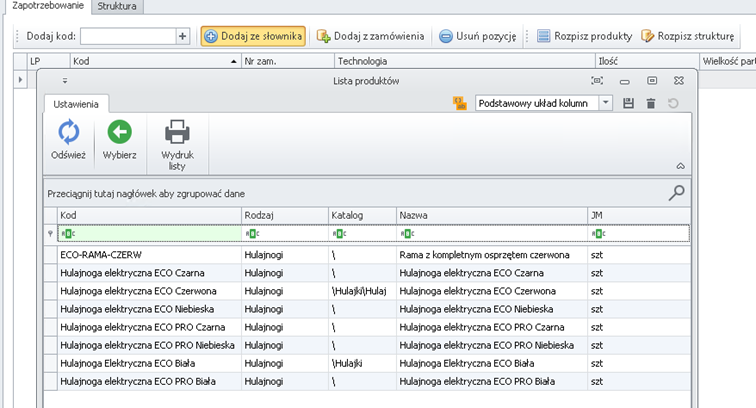Click the focus-frame icon in Lista produktów title bar

pos(596,80)
